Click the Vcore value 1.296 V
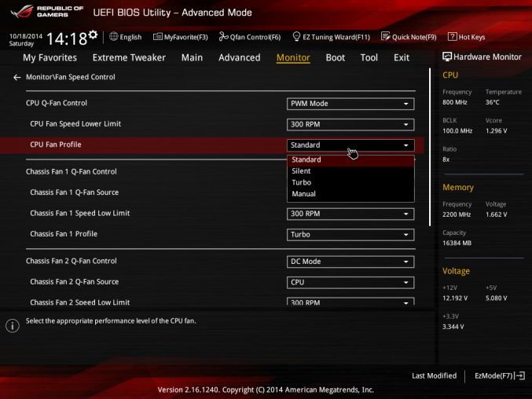Viewport: 532px width, 399px height. (x=496, y=131)
